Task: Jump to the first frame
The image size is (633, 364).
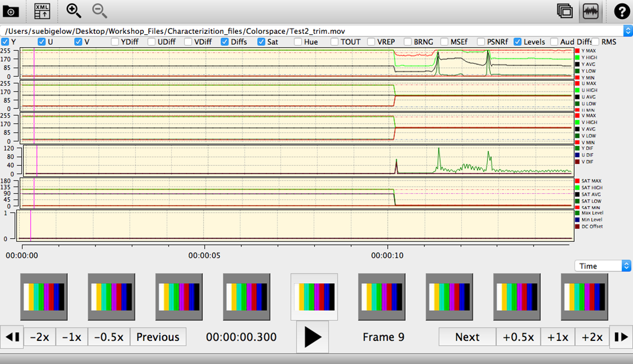Action: (x=12, y=337)
